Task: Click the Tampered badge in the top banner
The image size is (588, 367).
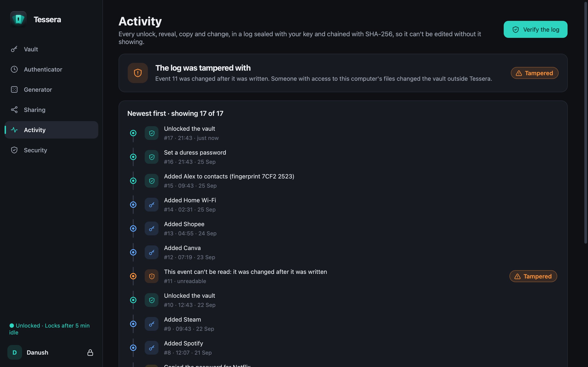Action: coord(534,73)
